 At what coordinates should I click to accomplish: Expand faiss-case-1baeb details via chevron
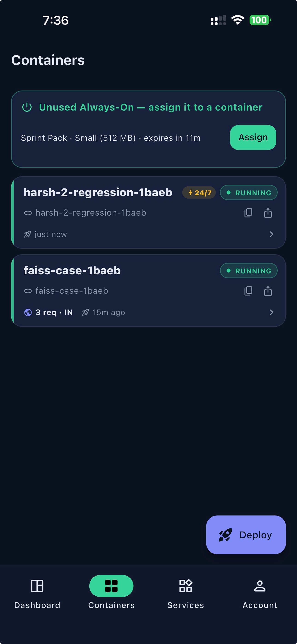(x=271, y=312)
